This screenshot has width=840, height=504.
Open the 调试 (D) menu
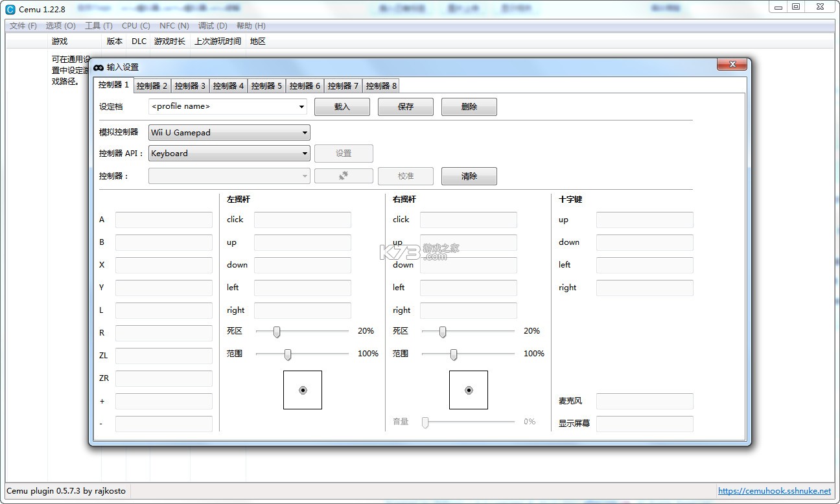(x=213, y=26)
